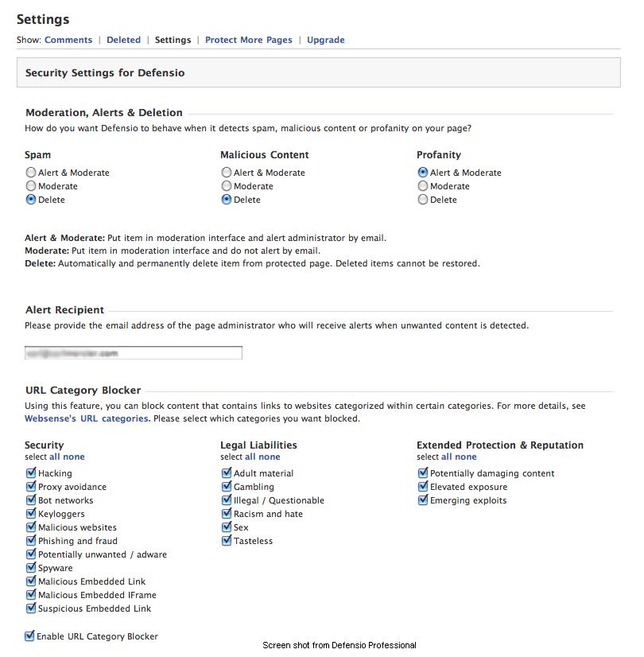Viewport: 644px width, 657px height.
Task: Uncheck Potentially unwanted / adware
Action: [31, 554]
